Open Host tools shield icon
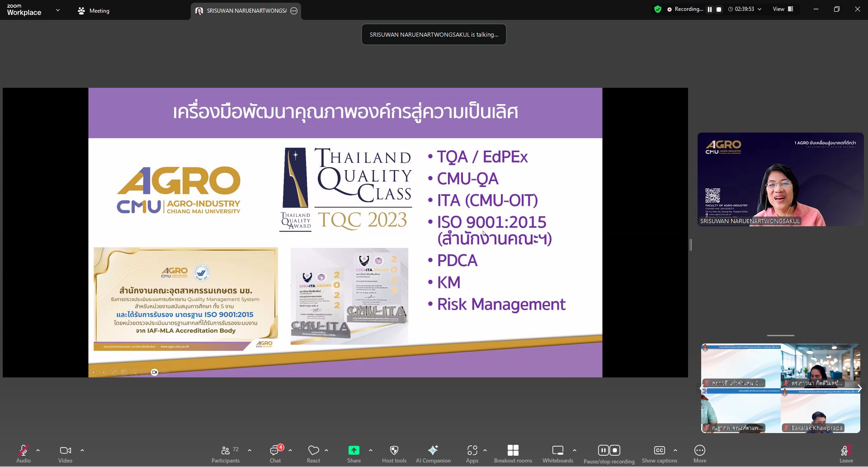This screenshot has height=467, width=868. tap(394, 454)
